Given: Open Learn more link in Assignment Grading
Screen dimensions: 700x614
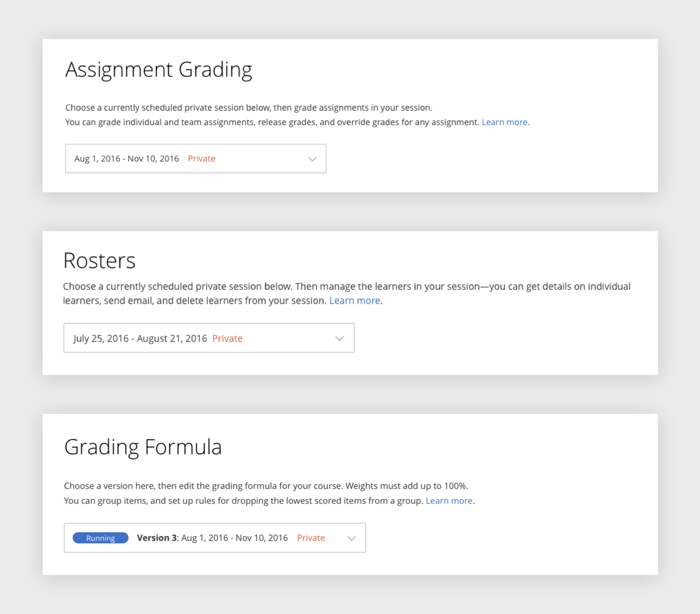Looking at the screenshot, I should click(504, 122).
